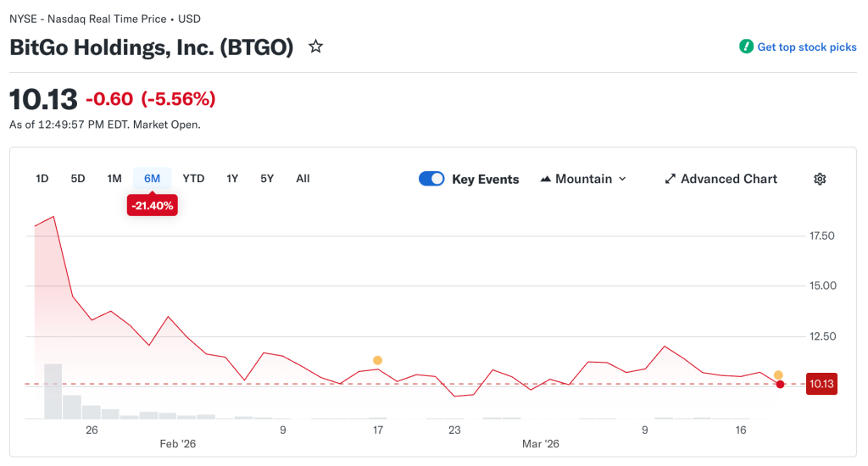Show All price history

[x=303, y=179]
